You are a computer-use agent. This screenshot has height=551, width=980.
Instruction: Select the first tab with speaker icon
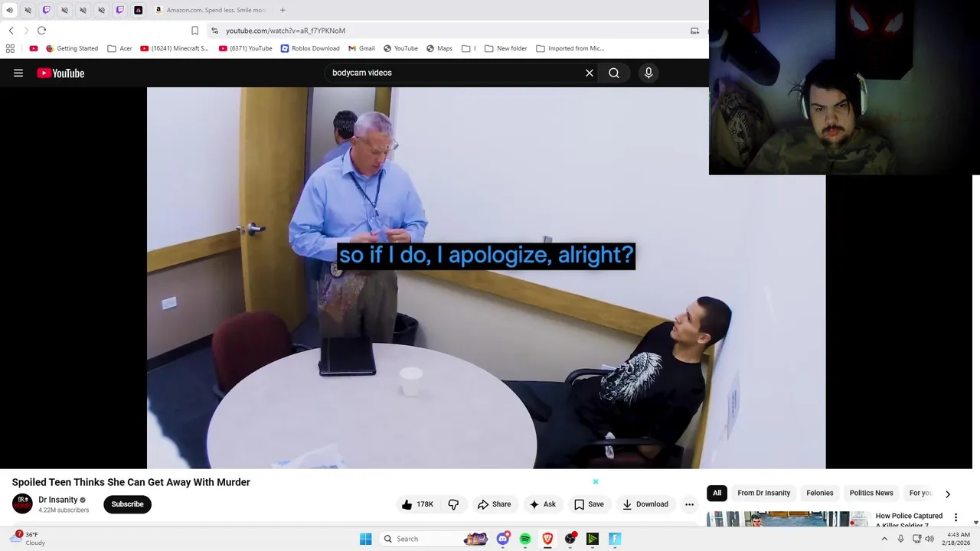coord(9,10)
